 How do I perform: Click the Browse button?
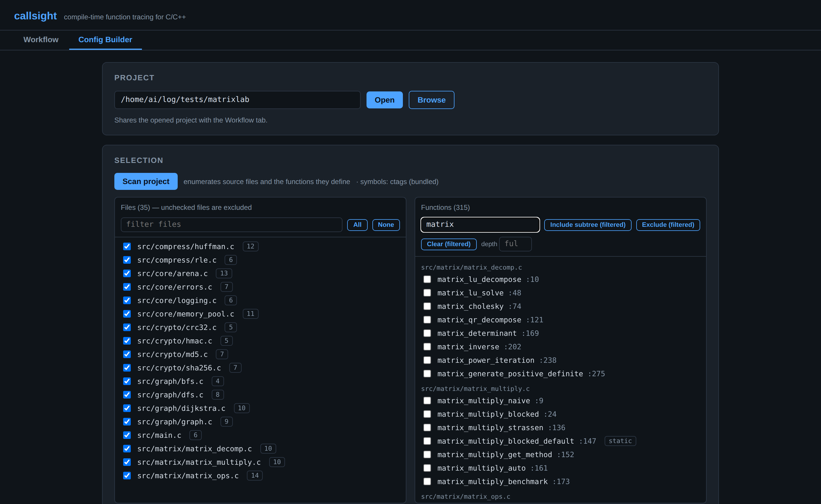pyautogui.click(x=431, y=100)
